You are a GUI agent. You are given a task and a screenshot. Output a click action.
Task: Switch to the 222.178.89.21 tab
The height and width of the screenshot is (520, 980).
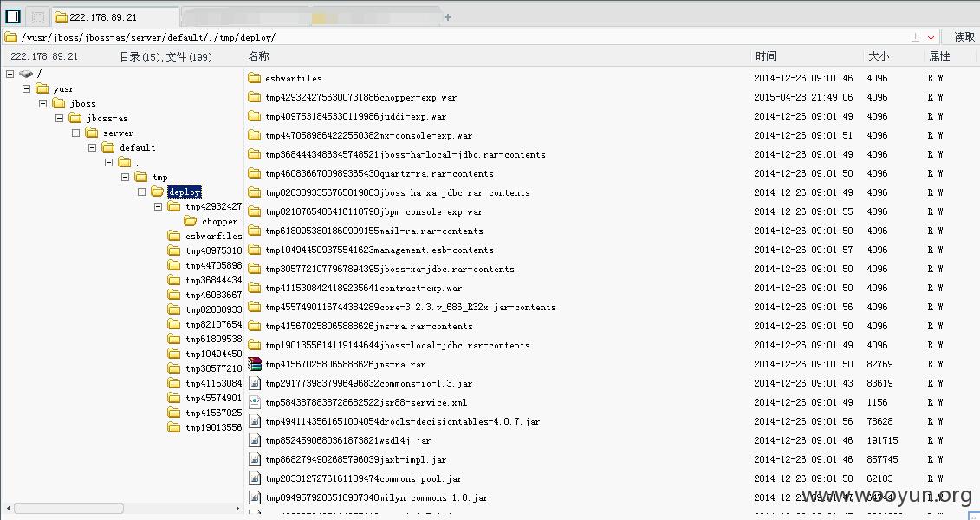114,17
